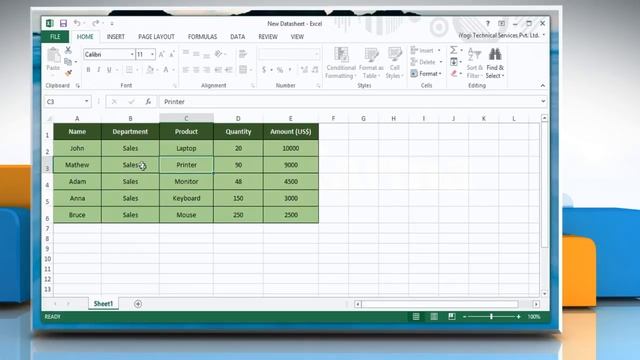The image size is (640, 360).
Task: Click Wrap Text icon
Action: pos(243,54)
